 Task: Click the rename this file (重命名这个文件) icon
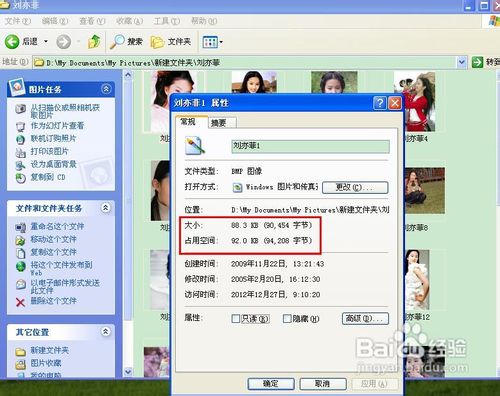pos(21,227)
